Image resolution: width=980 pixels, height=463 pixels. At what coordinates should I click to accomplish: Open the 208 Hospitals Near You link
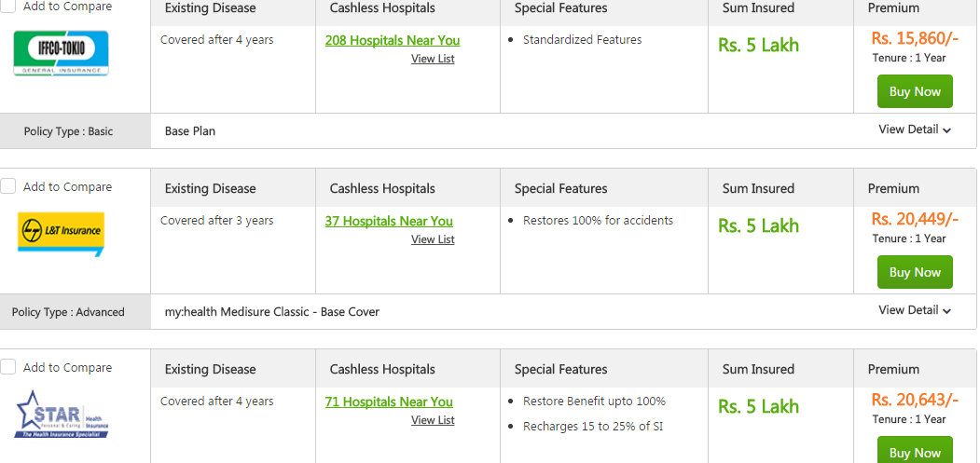coord(392,40)
